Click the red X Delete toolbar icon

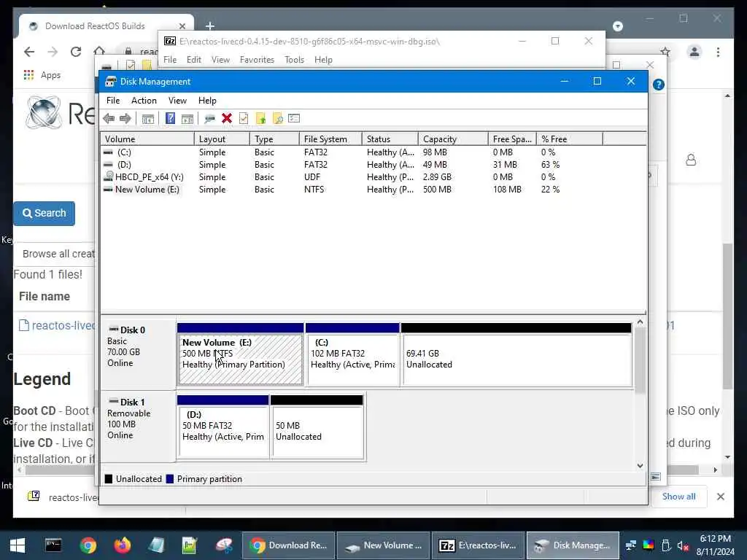click(227, 119)
